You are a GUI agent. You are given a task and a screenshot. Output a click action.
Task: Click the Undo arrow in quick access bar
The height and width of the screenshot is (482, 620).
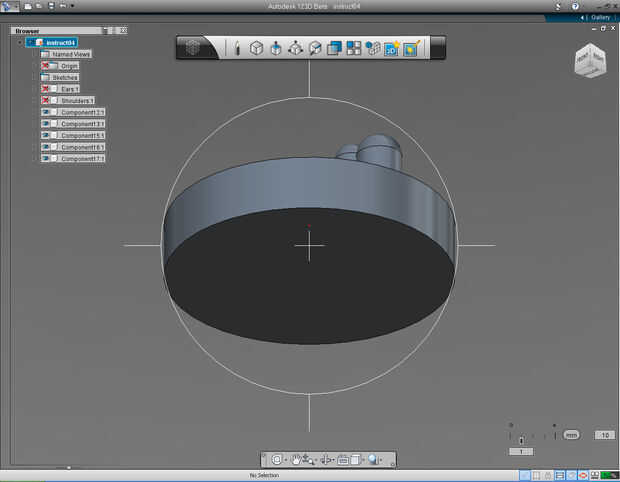pyautogui.click(x=63, y=6)
